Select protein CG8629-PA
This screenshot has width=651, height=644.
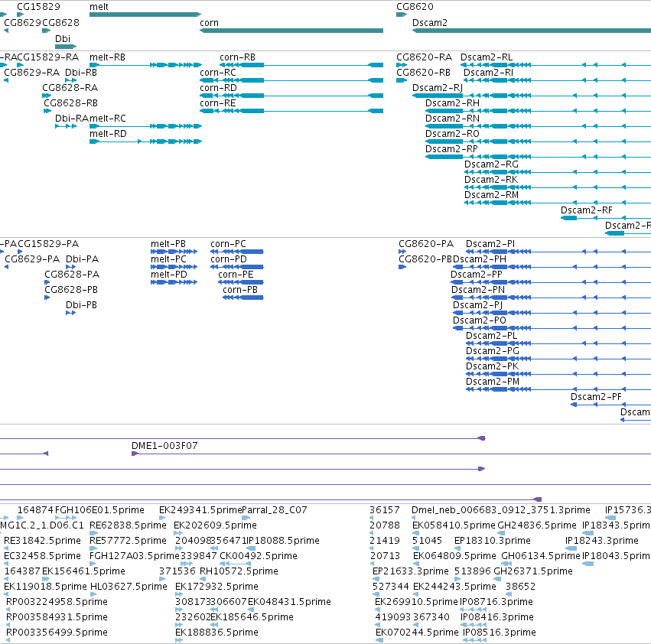click(32, 259)
